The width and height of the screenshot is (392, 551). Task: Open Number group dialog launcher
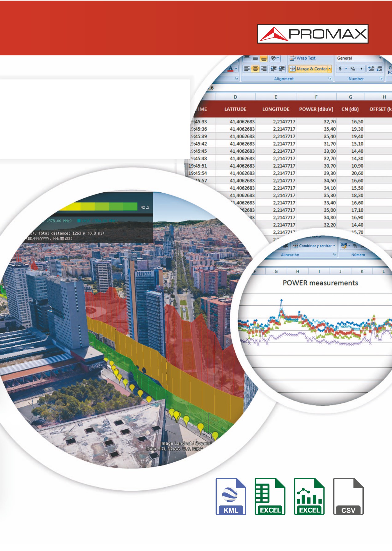point(381,78)
